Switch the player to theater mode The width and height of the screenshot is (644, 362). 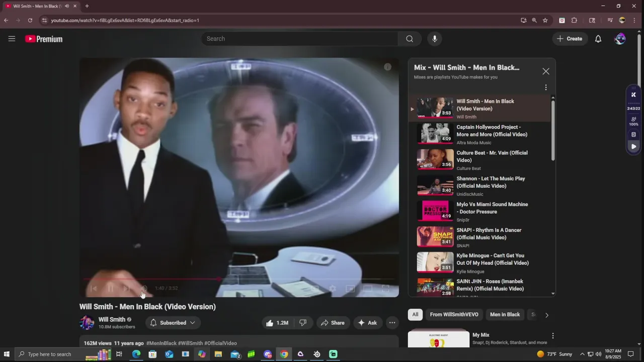[368, 289]
